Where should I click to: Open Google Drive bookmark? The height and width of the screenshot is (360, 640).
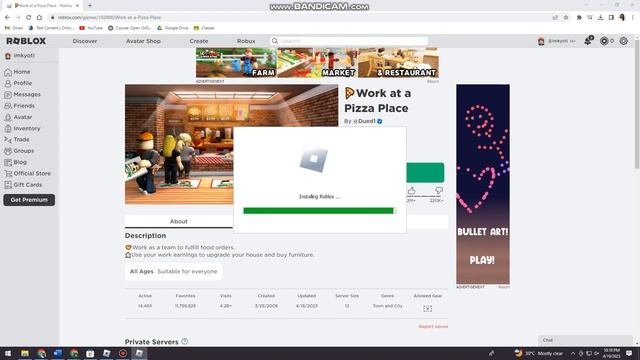coord(173,28)
